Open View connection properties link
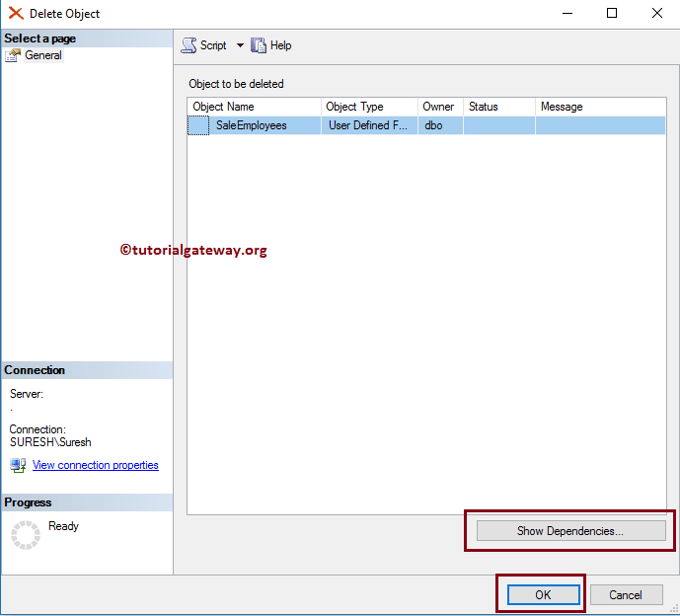 pos(96,465)
